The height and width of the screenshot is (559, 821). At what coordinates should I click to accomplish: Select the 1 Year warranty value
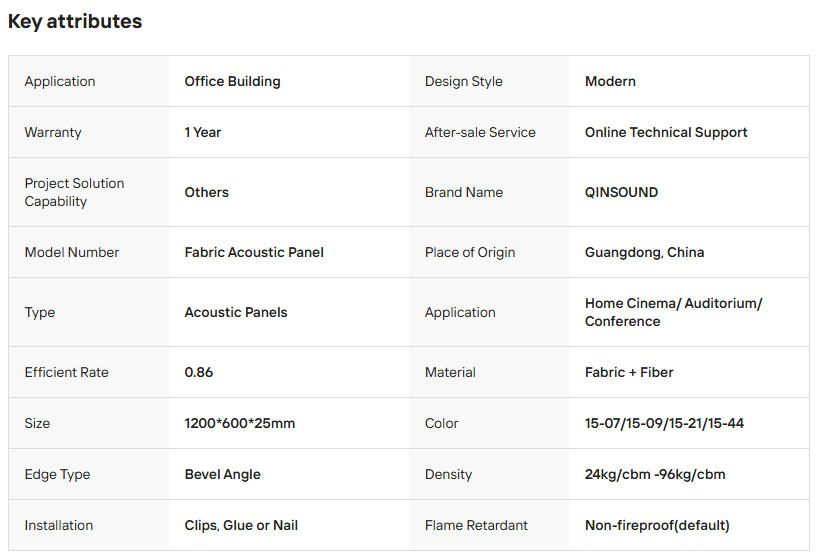pyautogui.click(x=203, y=132)
